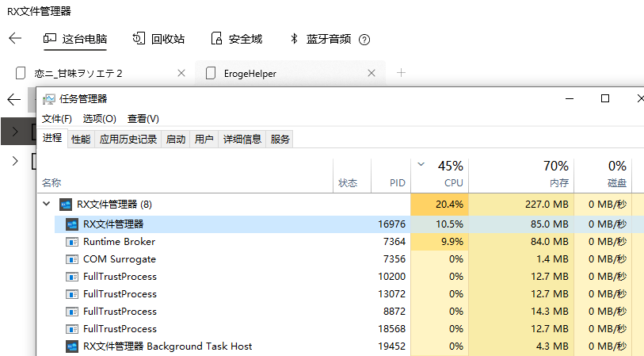Select RX文件管理器 process PID 16976

coord(349,224)
